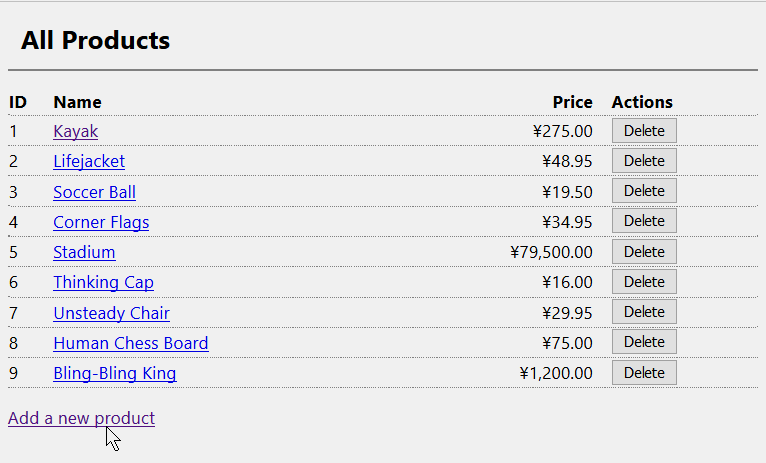The width and height of the screenshot is (766, 463).
Task: Open the Bling-Bling King product link
Action: click(115, 373)
